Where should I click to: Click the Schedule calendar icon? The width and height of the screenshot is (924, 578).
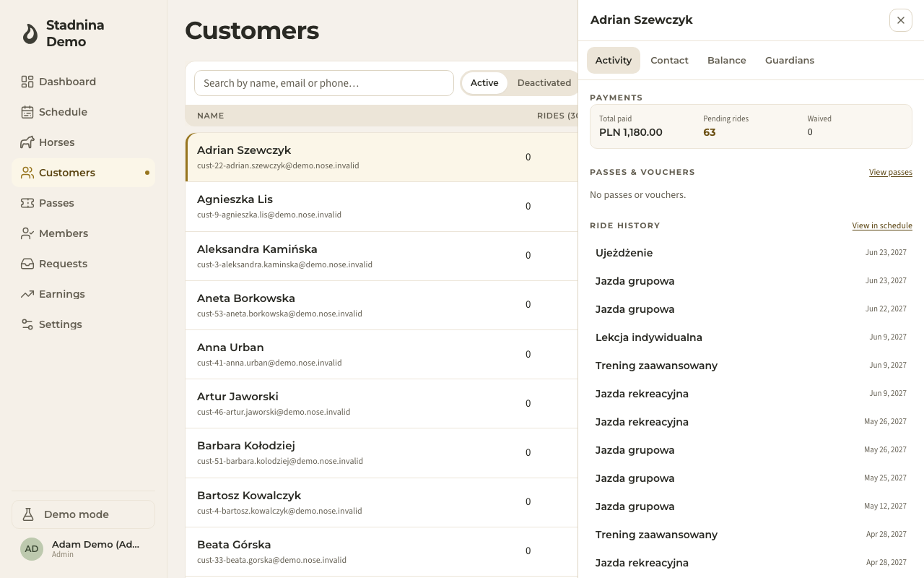point(27,112)
